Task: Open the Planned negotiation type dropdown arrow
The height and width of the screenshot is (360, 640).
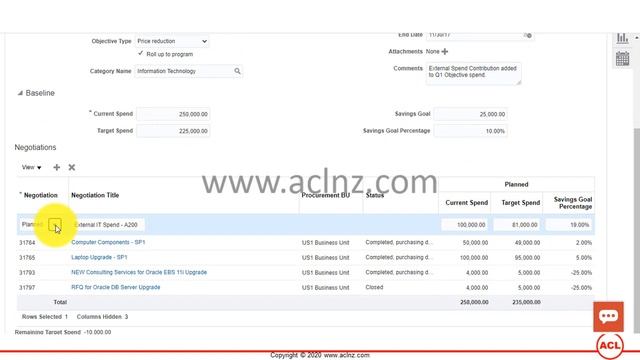Action: (x=55, y=225)
